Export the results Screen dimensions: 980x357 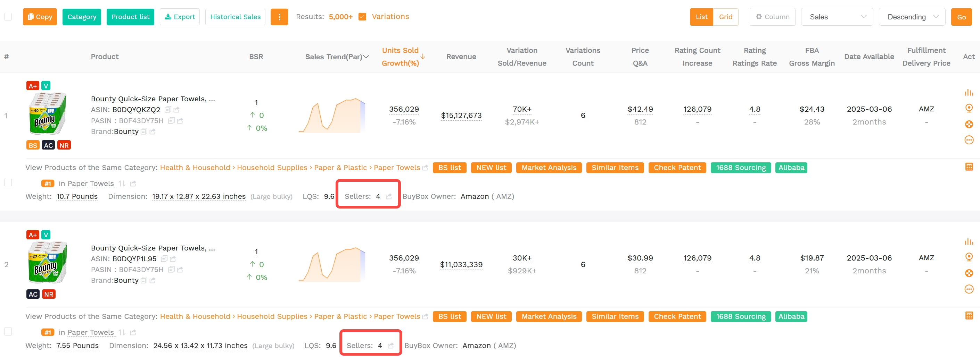pos(180,17)
